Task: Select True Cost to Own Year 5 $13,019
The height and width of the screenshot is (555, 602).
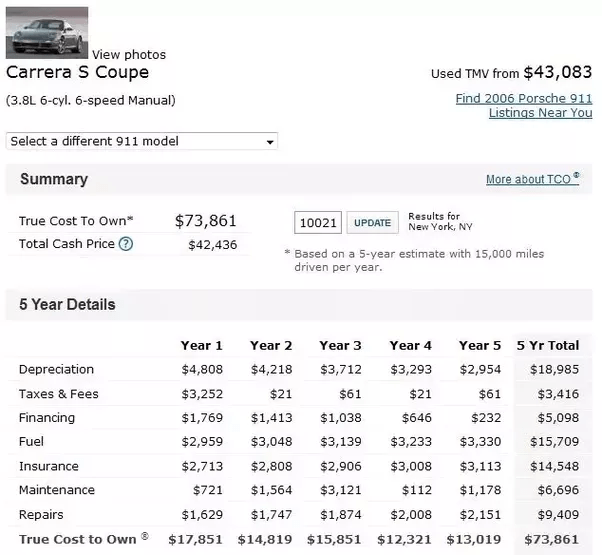Action: click(474, 539)
